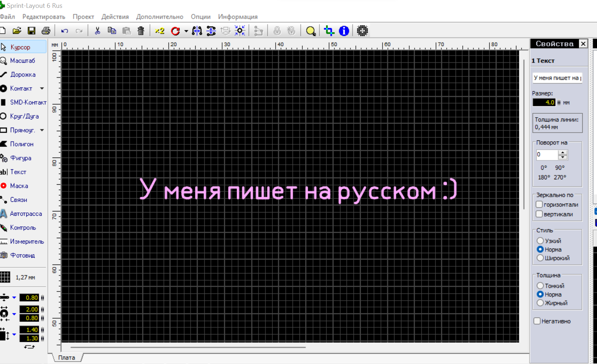Click the blue info icon in the toolbar
The image size is (597, 364).
(x=344, y=31)
